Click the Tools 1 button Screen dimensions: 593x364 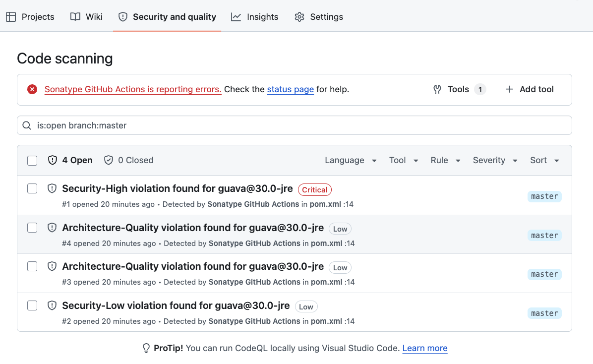click(x=460, y=89)
